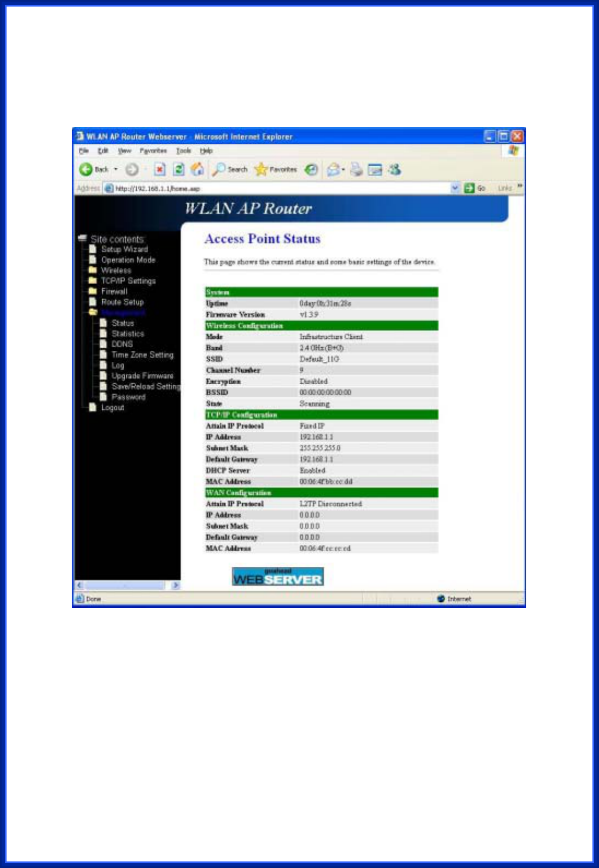Image resolution: width=599 pixels, height=868 pixels.
Task: Click the Site contents root icon
Action: click(83, 238)
